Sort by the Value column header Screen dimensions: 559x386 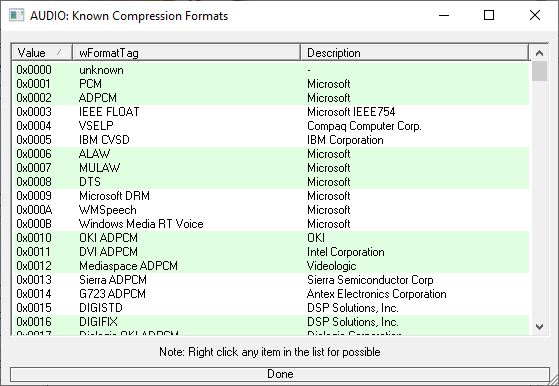(42, 53)
